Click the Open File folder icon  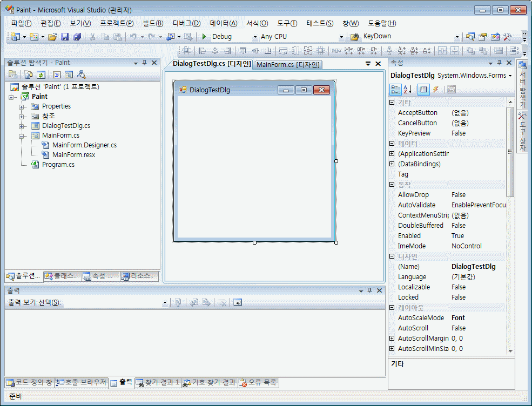52,37
